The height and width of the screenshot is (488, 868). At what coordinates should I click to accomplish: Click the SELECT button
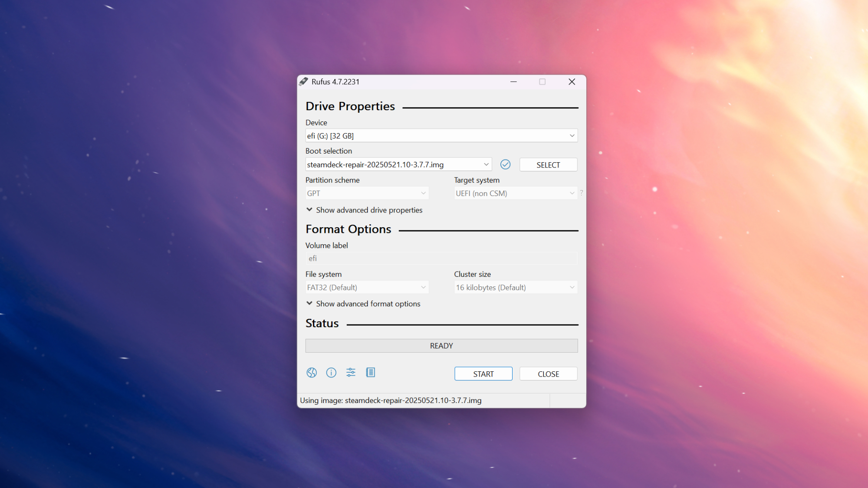(548, 165)
